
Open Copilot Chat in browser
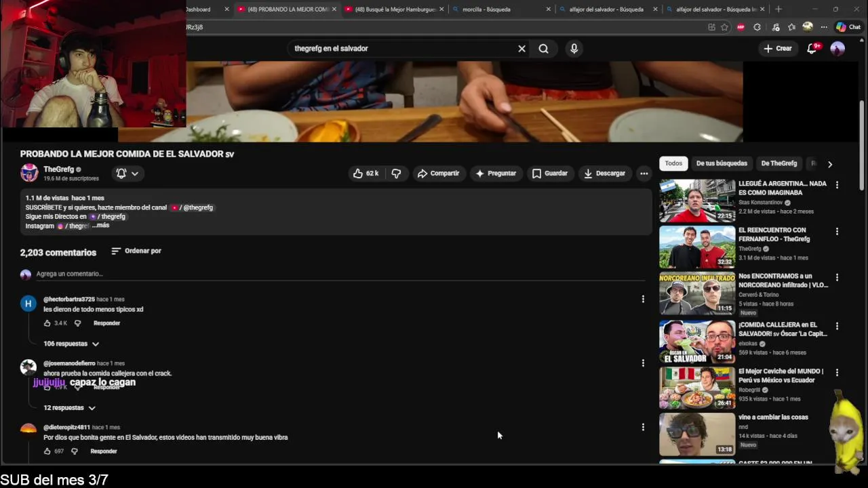[848, 27]
